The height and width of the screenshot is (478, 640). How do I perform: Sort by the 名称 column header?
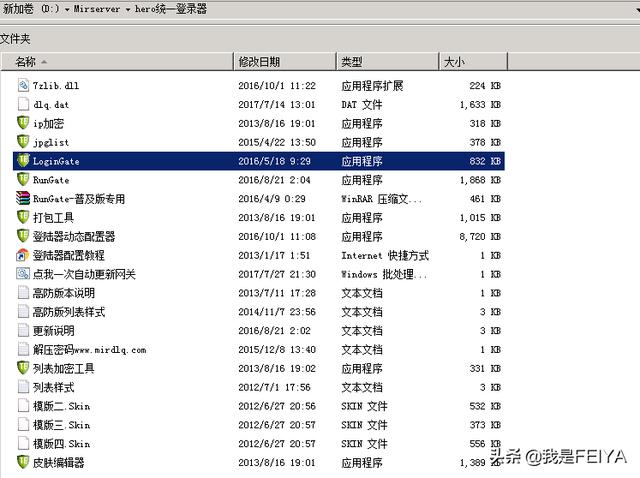pyautogui.click(x=117, y=62)
